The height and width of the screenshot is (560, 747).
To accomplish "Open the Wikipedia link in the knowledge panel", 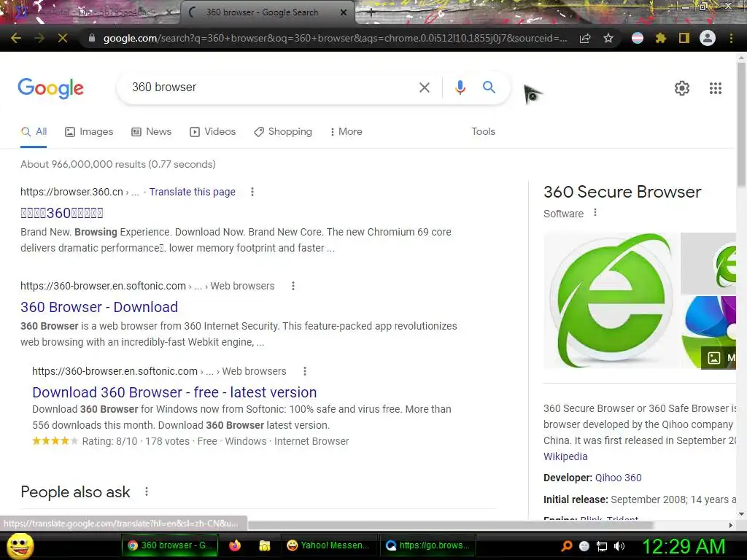I will 565,456.
